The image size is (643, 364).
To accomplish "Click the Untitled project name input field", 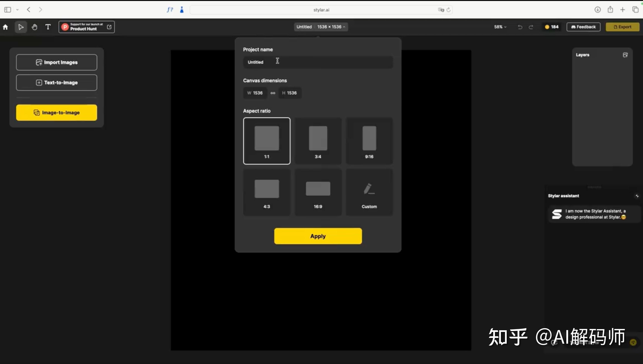I will 318,62.
